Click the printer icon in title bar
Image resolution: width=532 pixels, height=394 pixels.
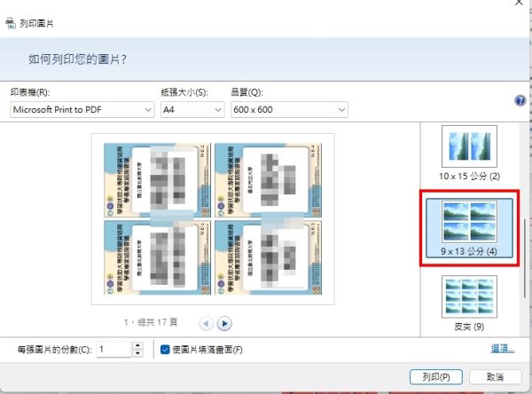(10, 23)
